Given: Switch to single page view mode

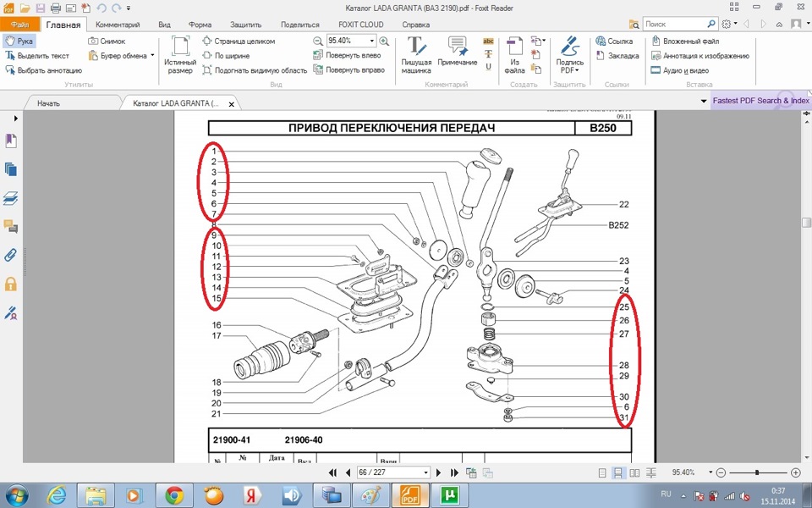Looking at the screenshot, I should 601,472.
